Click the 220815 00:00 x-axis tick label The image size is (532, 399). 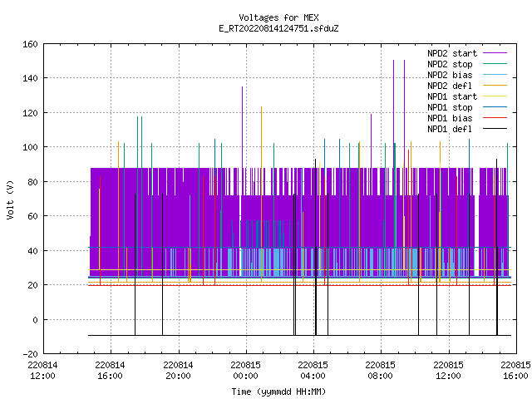pos(246,371)
